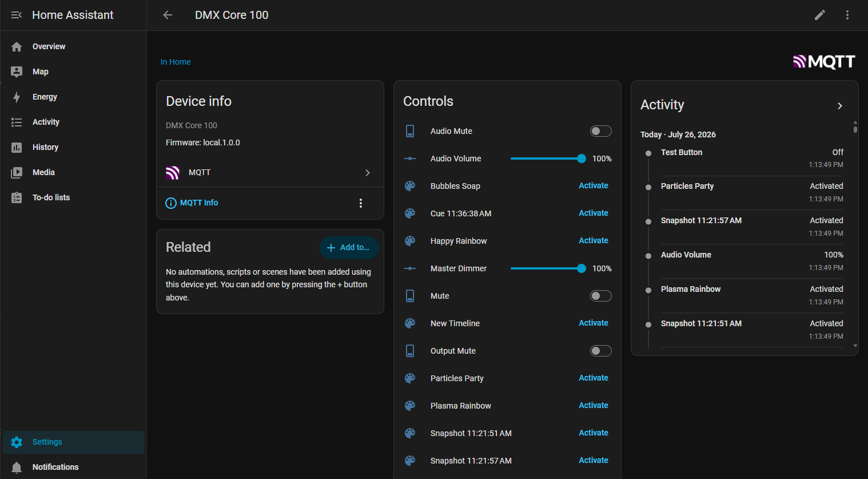Screen dimensions: 868x479
Task: Open the History menu item
Action: pos(74,147)
